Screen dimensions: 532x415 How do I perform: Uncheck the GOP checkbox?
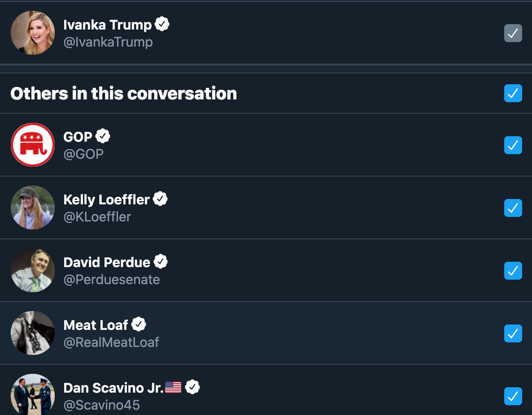pyautogui.click(x=513, y=145)
